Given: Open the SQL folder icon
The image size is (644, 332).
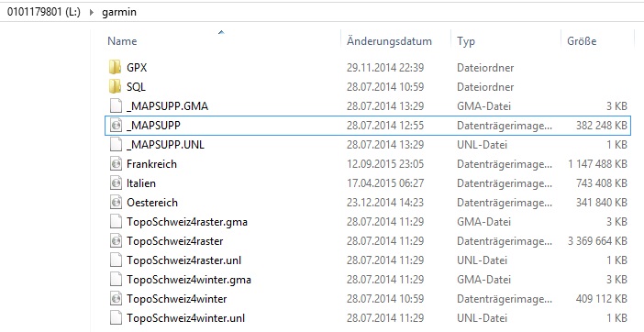Looking at the screenshot, I should (x=116, y=86).
